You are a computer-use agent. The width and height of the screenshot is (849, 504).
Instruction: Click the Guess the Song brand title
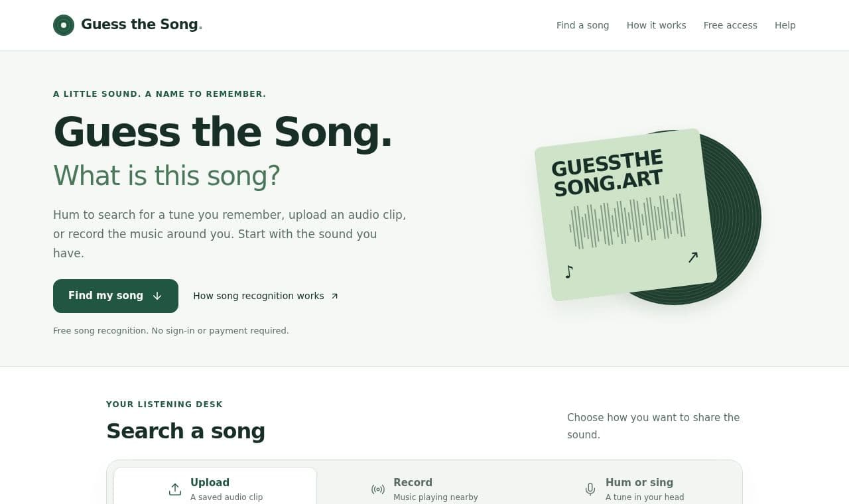[141, 25]
